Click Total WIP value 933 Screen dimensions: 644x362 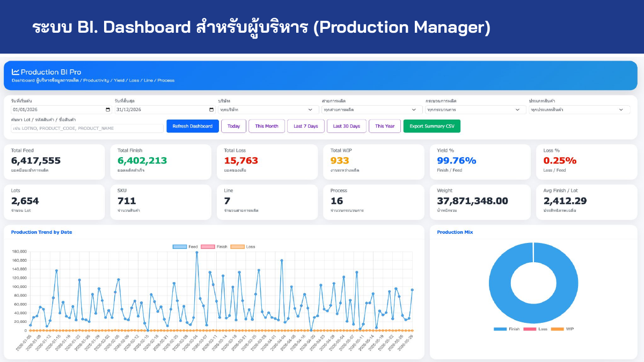(x=340, y=160)
